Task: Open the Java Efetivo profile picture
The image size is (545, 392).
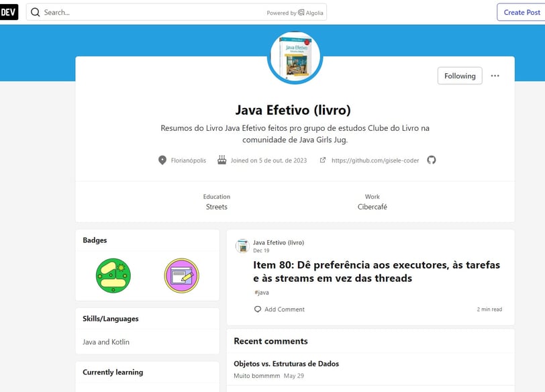Action: point(295,57)
